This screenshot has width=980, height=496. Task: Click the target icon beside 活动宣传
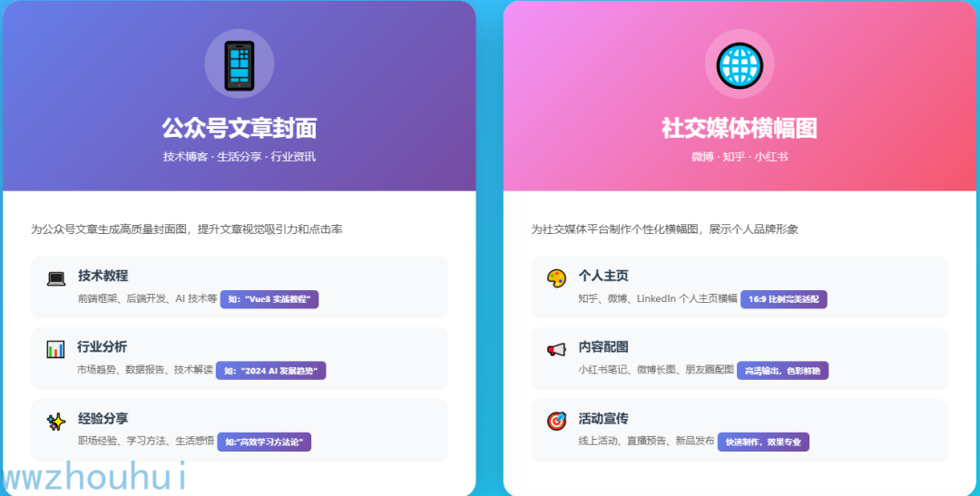click(556, 421)
